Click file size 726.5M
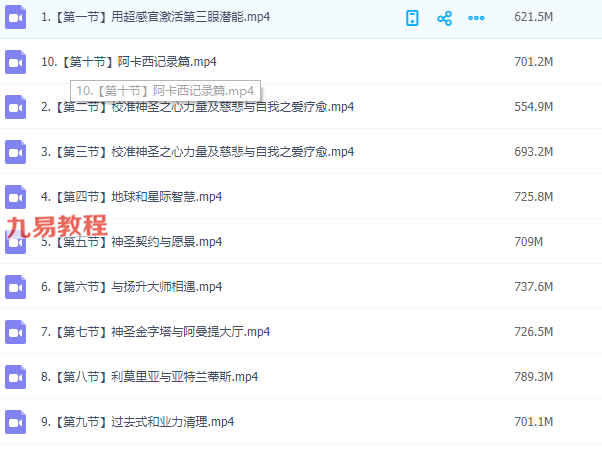Viewport: 602px width, 451px height. click(x=533, y=332)
